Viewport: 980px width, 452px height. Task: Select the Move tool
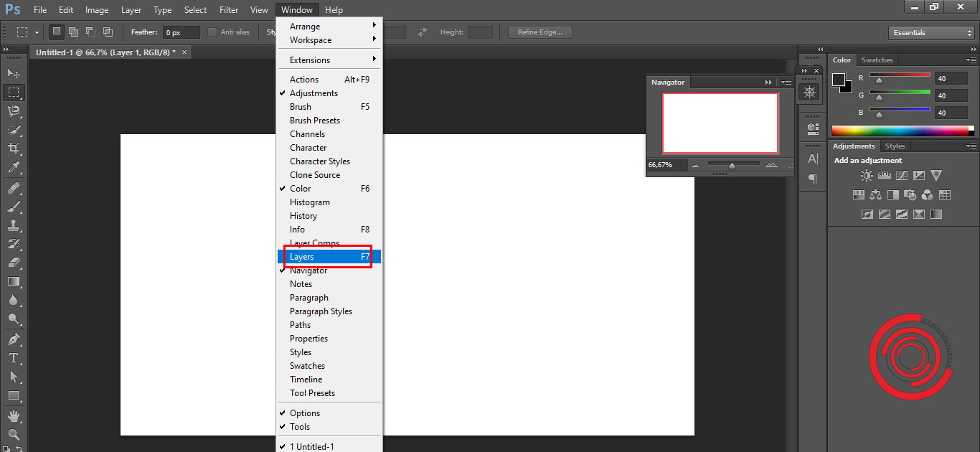14,72
